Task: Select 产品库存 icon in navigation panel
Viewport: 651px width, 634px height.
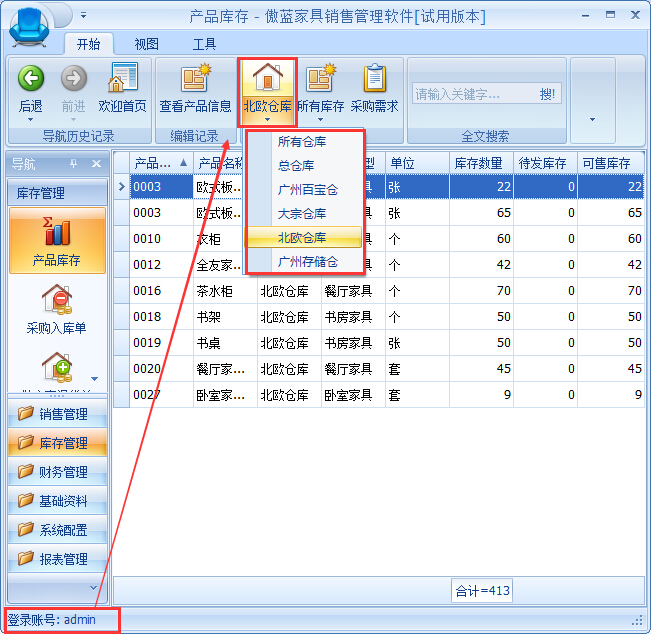Action: (57, 234)
